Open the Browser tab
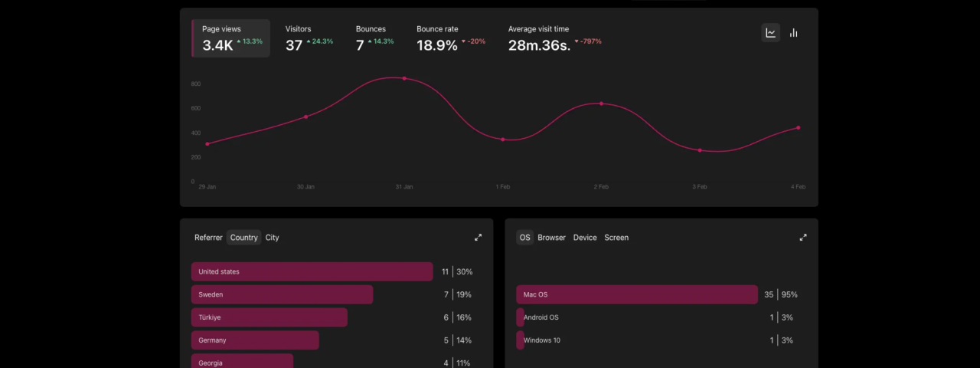 point(551,238)
